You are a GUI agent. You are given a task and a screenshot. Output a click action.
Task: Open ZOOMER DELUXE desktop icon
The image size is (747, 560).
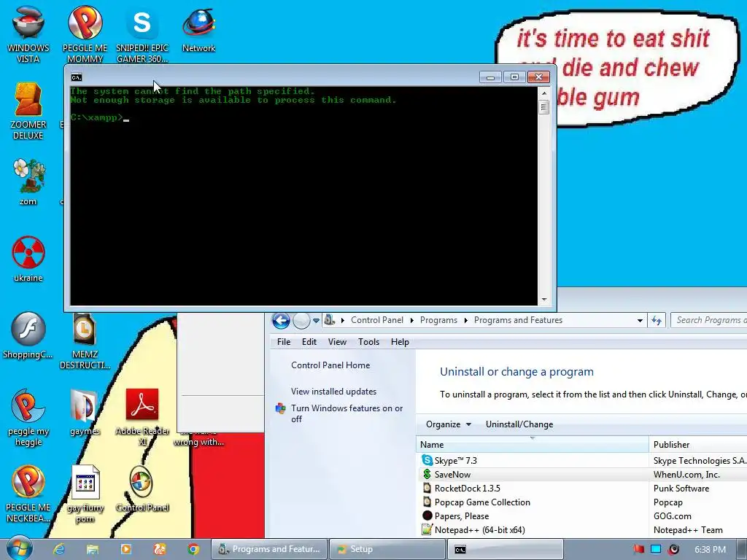click(x=28, y=111)
